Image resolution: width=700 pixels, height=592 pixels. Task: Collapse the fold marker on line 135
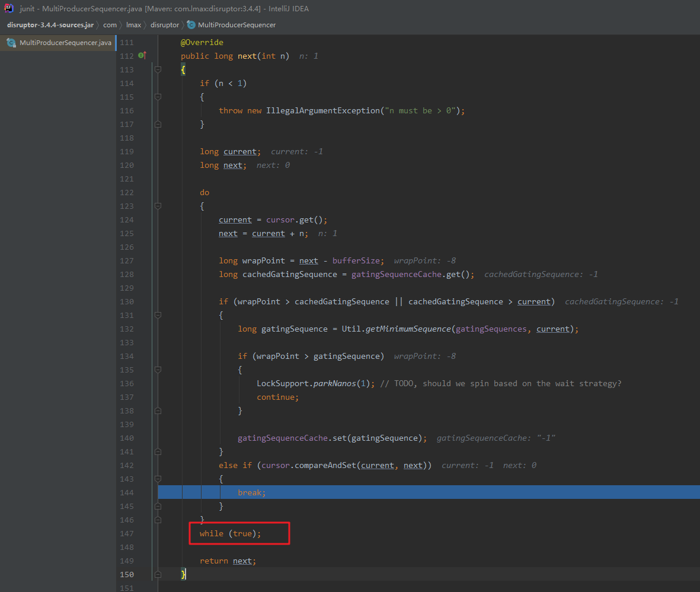(158, 370)
